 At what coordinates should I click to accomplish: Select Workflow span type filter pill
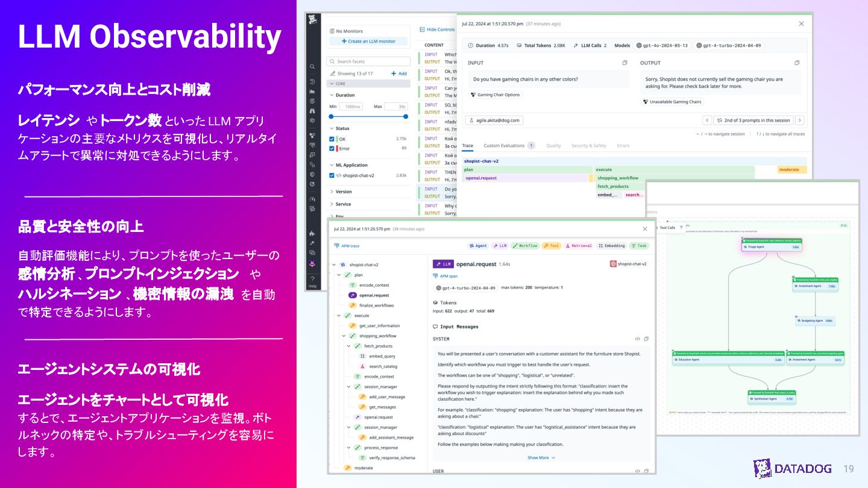click(x=525, y=246)
